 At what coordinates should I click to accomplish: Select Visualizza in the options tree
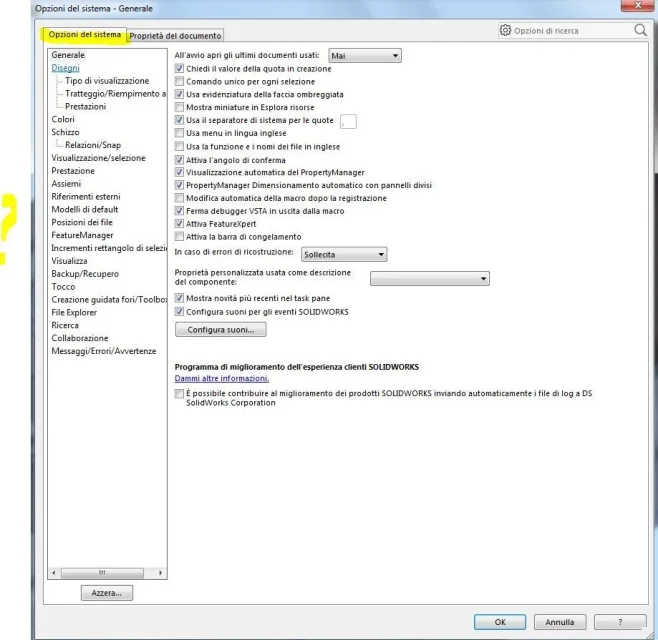point(69,261)
